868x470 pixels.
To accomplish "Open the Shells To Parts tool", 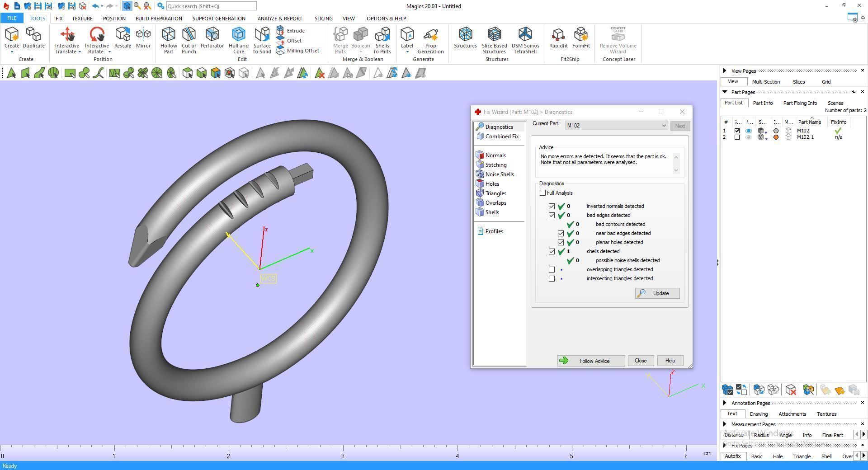I will [382, 40].
